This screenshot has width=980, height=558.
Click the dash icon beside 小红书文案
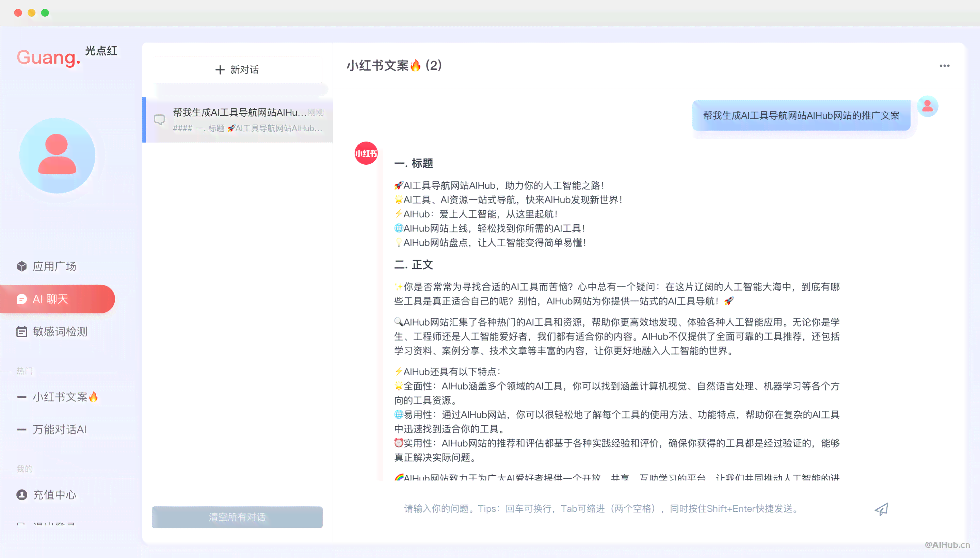point(22,397)
